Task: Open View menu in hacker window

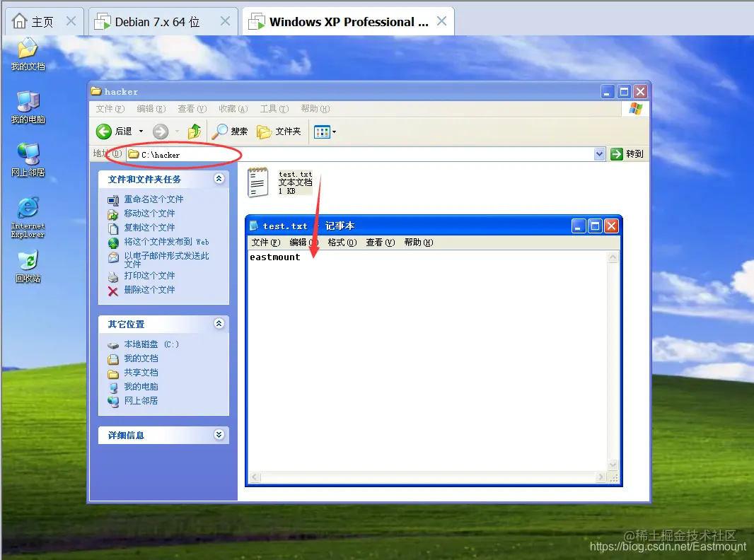Action: (192, 109)
